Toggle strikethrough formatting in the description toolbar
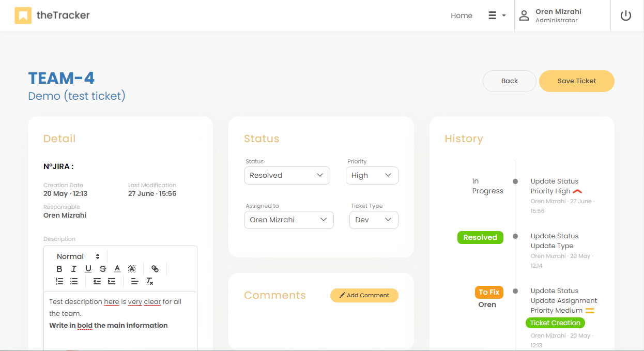 tap(103, 269)
